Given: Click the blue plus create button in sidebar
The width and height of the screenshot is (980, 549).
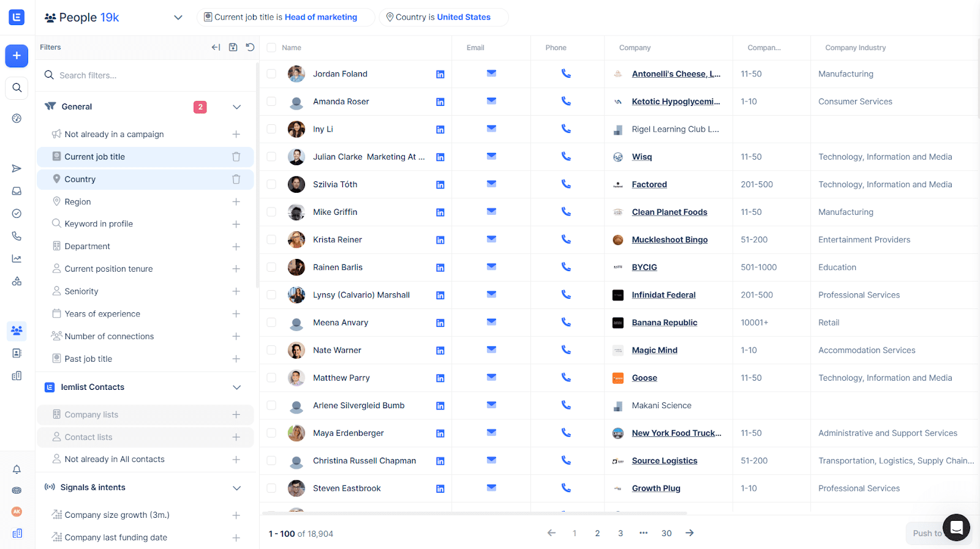Looking at the screenshot, I should pos(17,56).
